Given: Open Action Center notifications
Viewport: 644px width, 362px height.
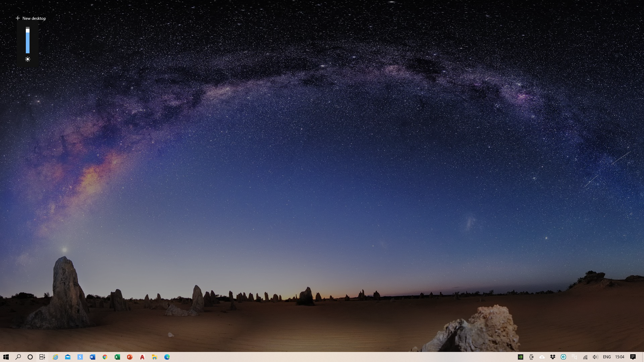Looking at the screenshot, I should (633, 357).
